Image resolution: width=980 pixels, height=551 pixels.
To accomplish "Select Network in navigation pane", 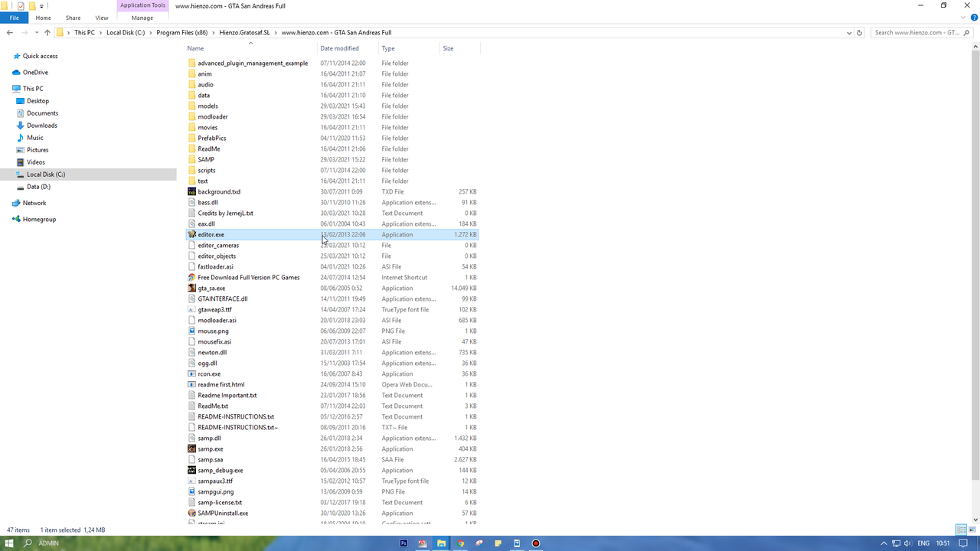I will pyautogui.click(x=34, y=203).
